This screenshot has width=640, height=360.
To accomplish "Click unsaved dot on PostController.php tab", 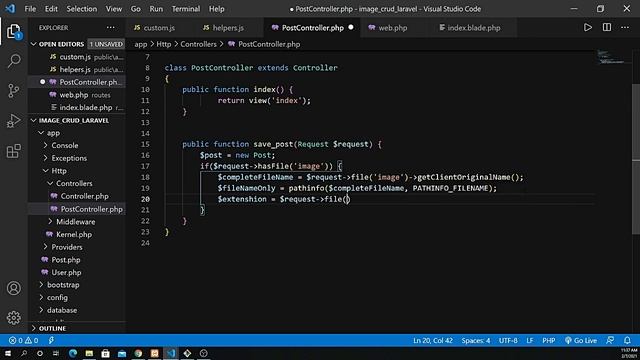I will (x=351, y=27).
